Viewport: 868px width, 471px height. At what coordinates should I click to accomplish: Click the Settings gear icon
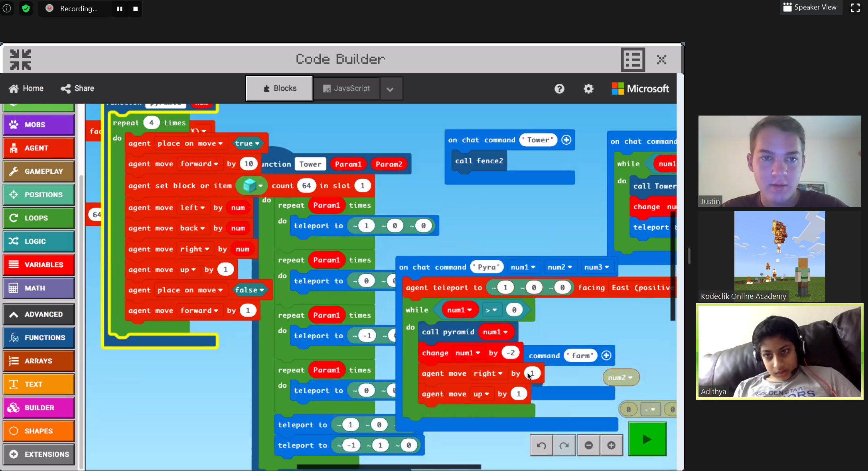[588, 88]
